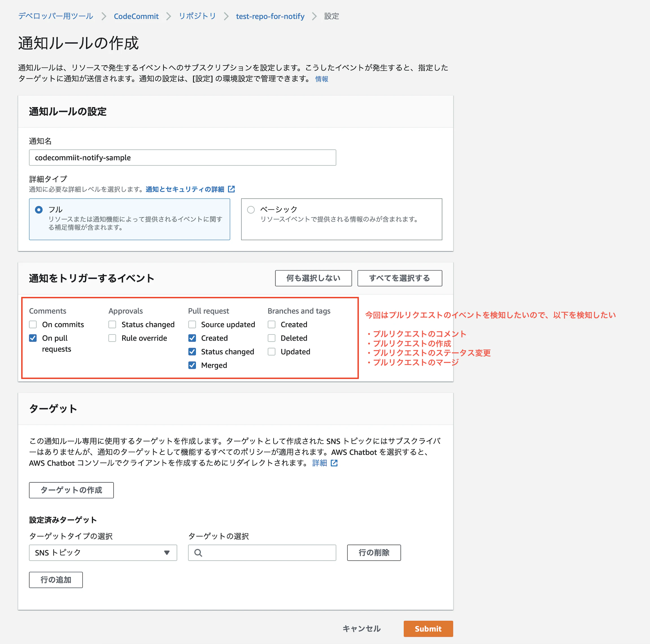
Task: Check Branches and tags Created checkbox
Action: 272,324
